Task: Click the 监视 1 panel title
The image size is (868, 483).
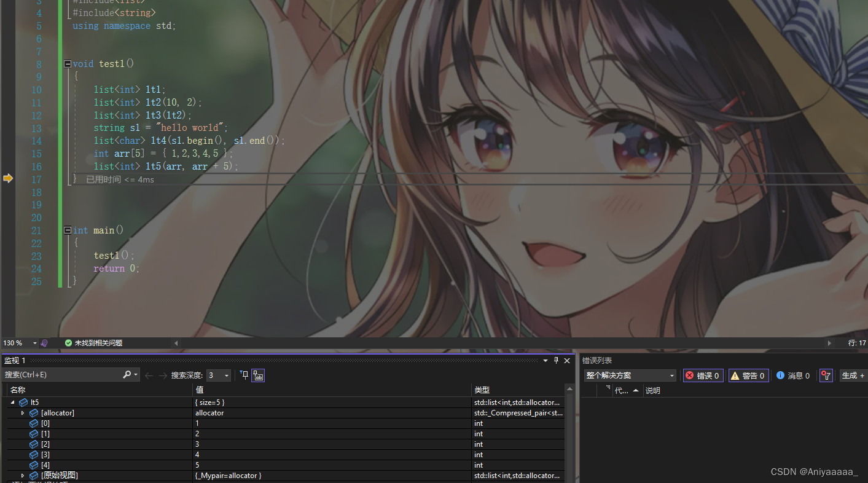Action: 15,361
